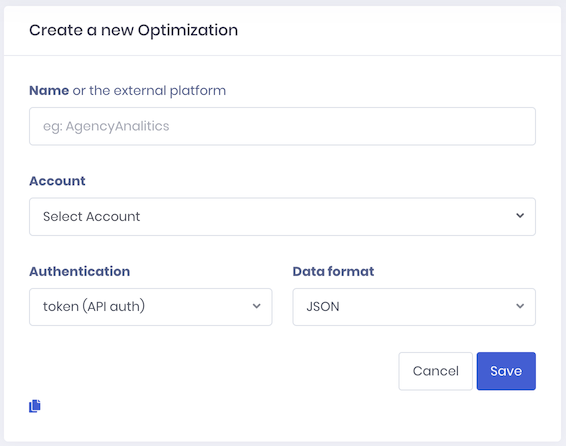Click the Cancel button
This screenshot has width=566, height=446.
[435, 371]
